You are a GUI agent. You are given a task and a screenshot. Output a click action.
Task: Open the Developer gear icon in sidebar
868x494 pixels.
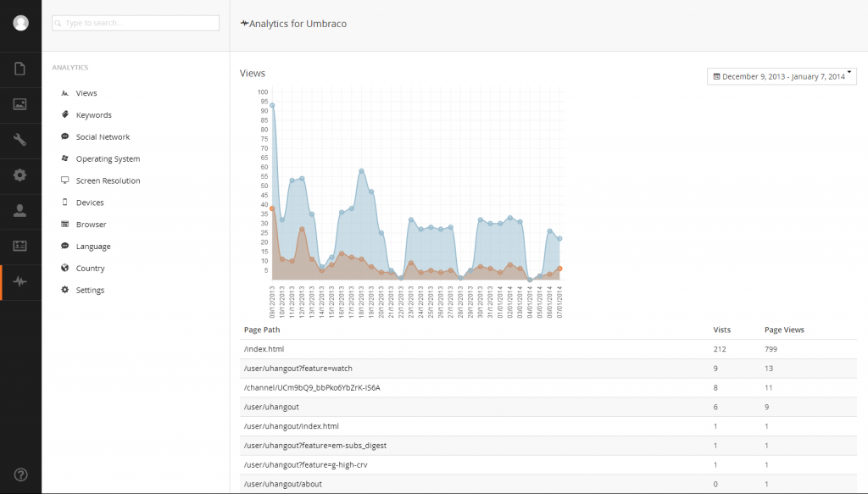tap(20, 175)
